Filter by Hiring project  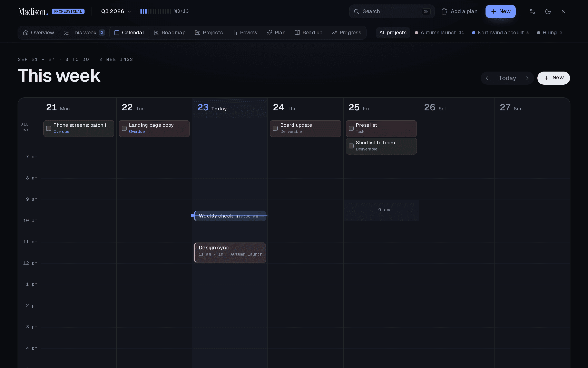tap(549, 33)
